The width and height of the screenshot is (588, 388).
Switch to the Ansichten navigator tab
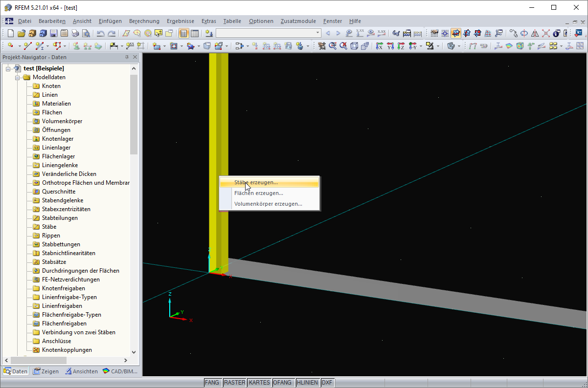click(81, 371)
